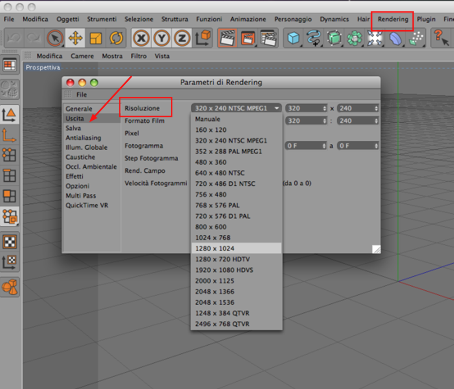Choose 1920 x 1080 HDVS preset
Viewport: 454px width, 389px height.
(236, 270)
